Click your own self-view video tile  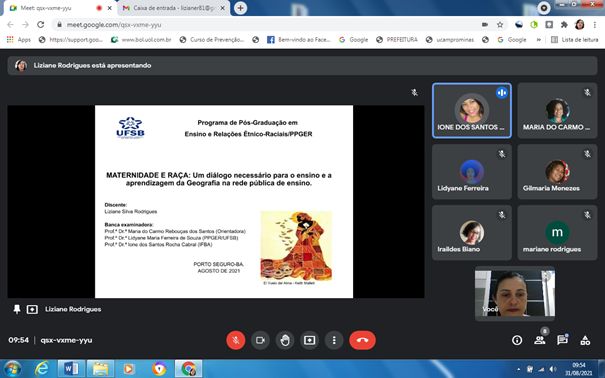pyautogui.click(x=515, y=293)
